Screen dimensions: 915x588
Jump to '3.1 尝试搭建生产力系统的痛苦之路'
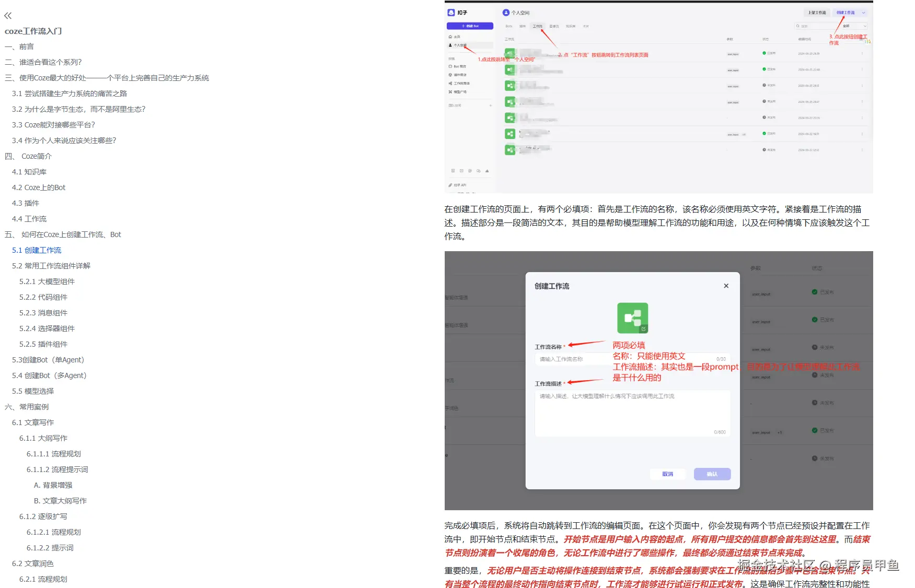click(x=70, y=93)
